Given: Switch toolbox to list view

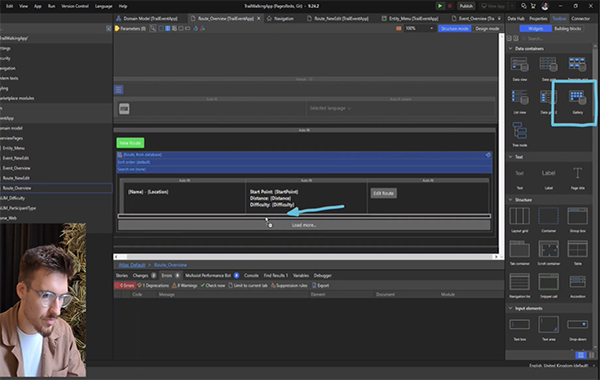Looking at the screenshot, I should click(x=592, y=356).
